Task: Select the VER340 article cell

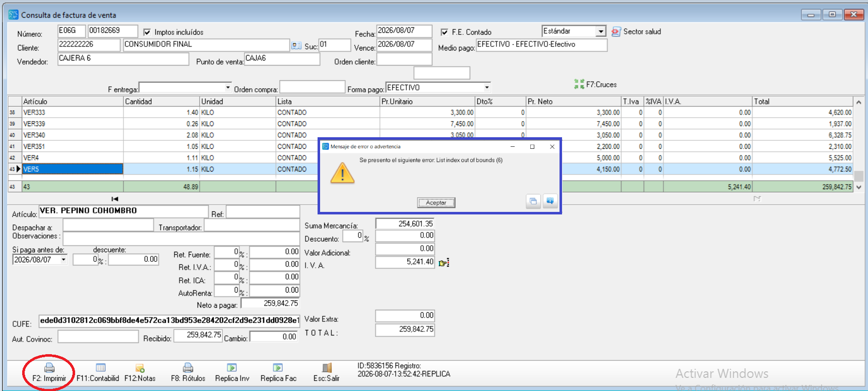Action: (x=73, y=135)
